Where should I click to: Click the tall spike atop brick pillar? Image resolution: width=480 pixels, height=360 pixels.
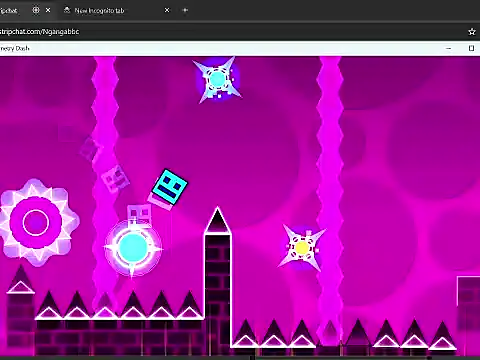click(217, 221)
